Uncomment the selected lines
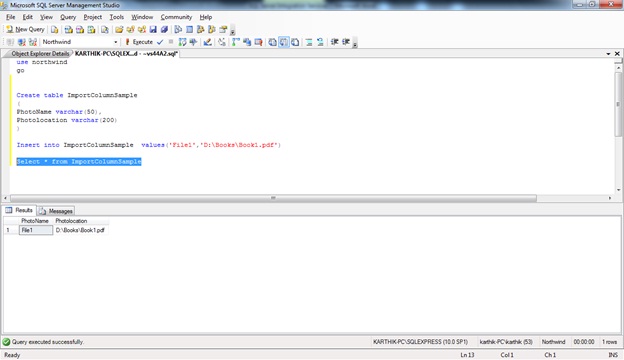 point(320,42)
